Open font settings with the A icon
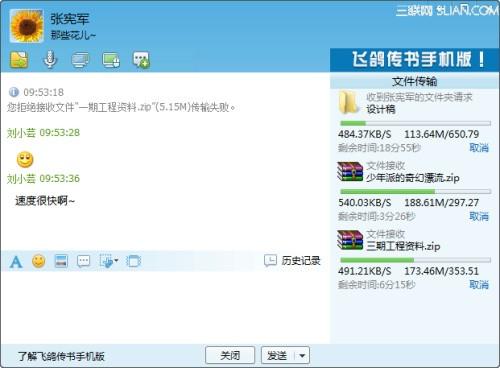Screen dimensions: 500x368 coord(16,262)
